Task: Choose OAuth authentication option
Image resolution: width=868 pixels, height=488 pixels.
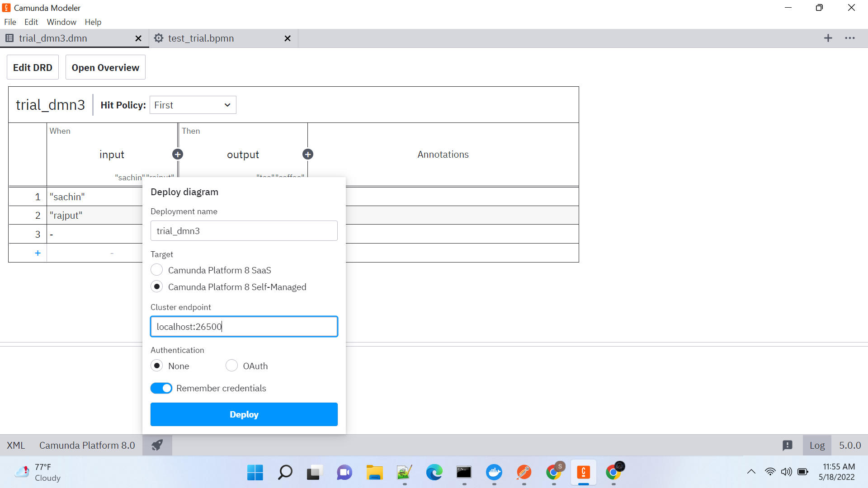Action: 231,366
